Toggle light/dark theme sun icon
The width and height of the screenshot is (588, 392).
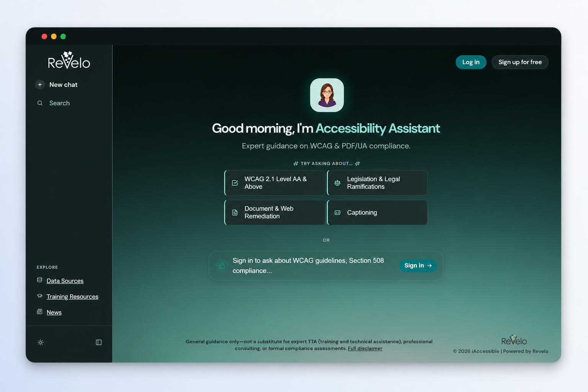click(x=41, y=342)
